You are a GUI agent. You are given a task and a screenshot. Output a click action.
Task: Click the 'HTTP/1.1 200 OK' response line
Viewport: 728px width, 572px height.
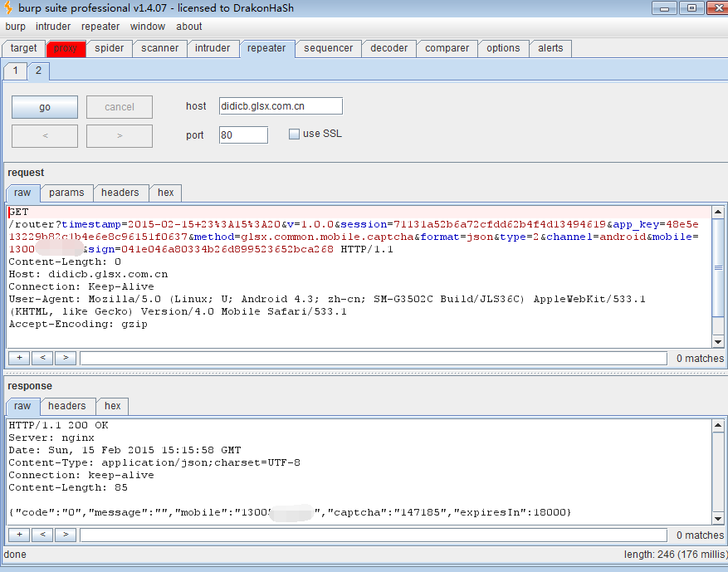tap(58, 426)
